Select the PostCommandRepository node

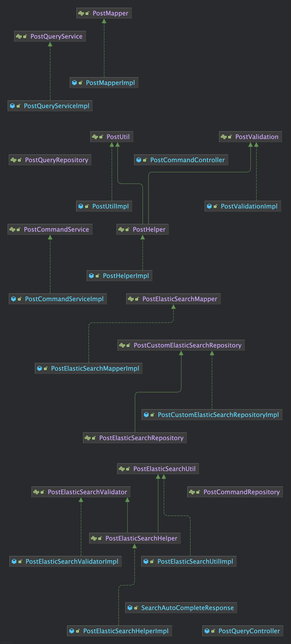[x=235, y=492]
